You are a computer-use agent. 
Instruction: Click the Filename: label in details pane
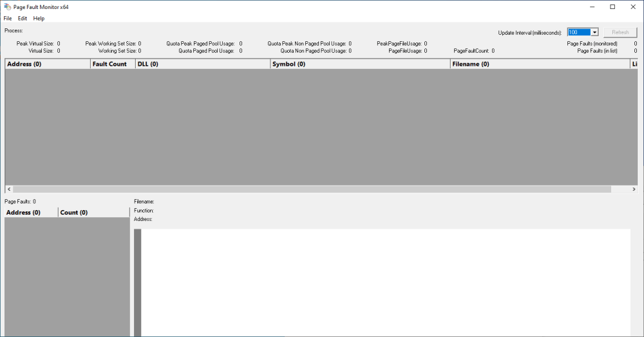point(144,202)
